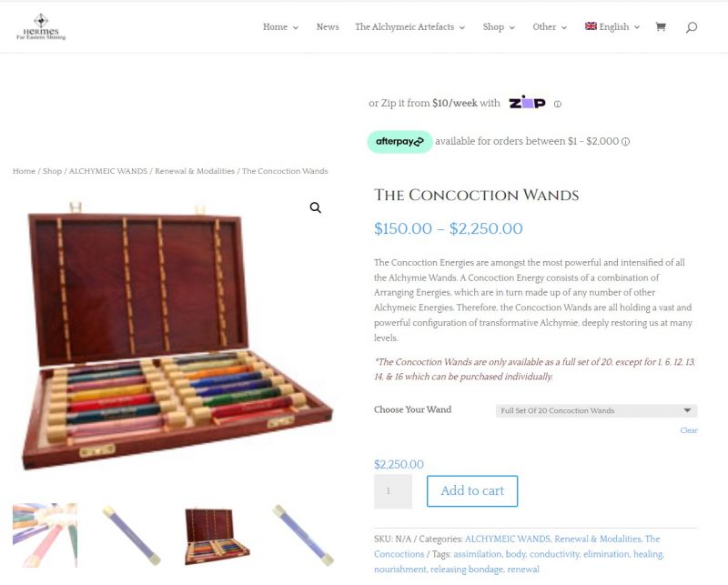
Task: Open the Zip info icon
Action: (x=558, y=104)
